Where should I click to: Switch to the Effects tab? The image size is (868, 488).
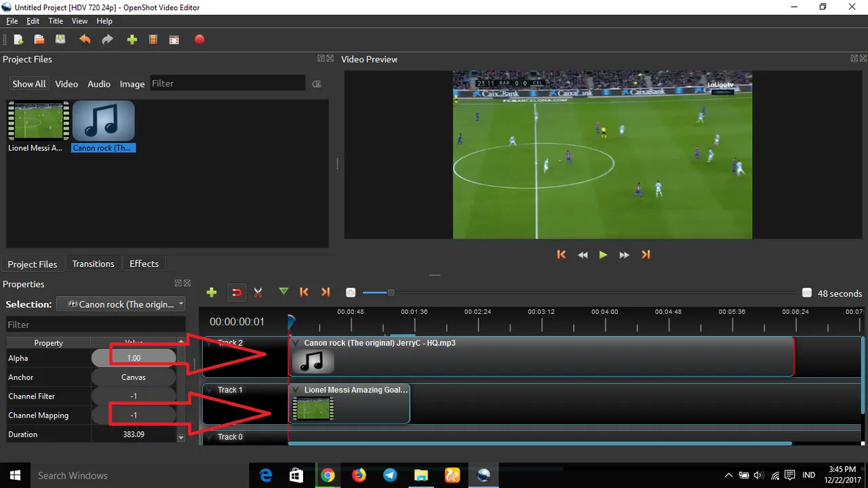pos(144,264)
